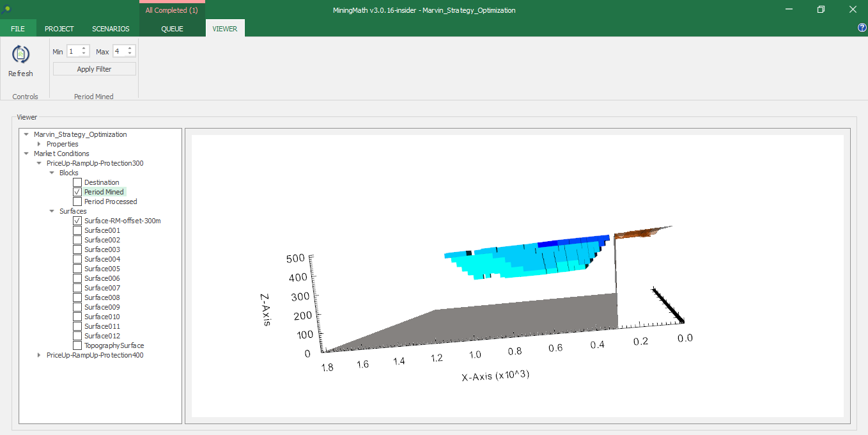This screenshot has width=868, height=435.
Task: Click the Min period input field
Action: point(73,51)
